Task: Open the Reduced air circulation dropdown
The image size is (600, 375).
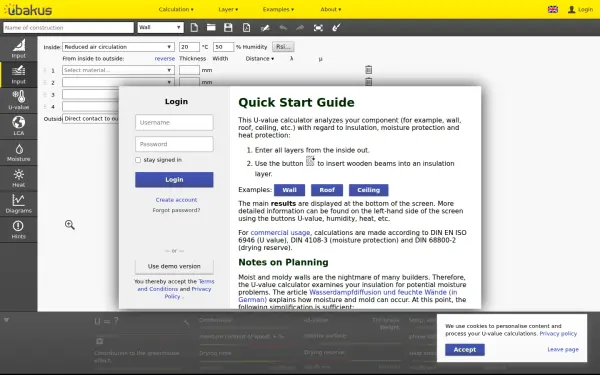Action: point(118,47)
